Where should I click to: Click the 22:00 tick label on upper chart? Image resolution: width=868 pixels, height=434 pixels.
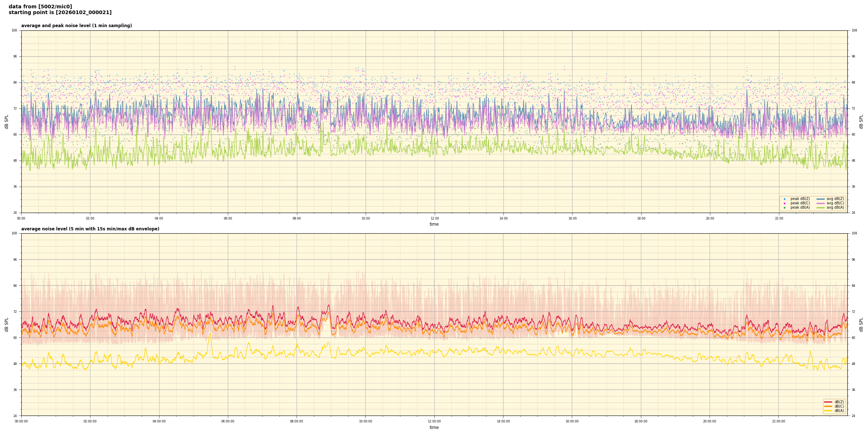[x=779, y=218]
